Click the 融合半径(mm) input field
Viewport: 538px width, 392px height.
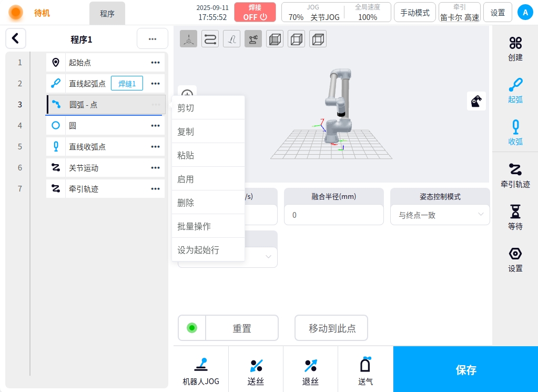click(x=333, y=215)
